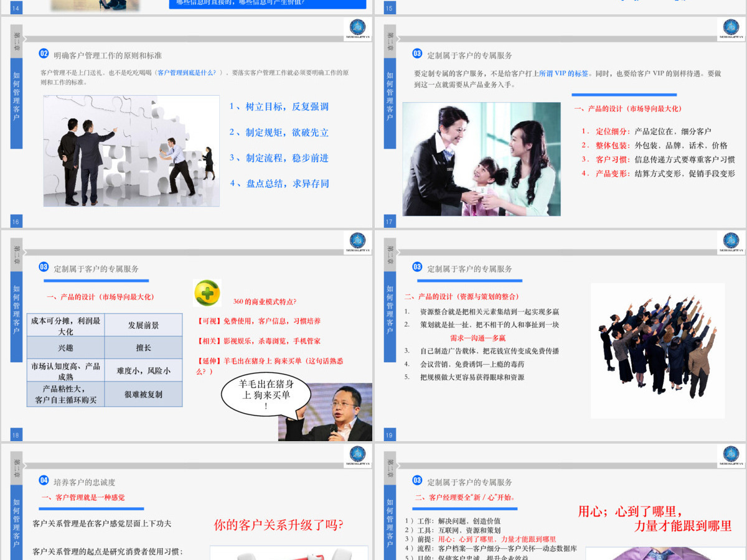Click line 会议营销，免费诱饵—上瘾的毒药
This screenshot has width=747, height=560.
point(464,364)
